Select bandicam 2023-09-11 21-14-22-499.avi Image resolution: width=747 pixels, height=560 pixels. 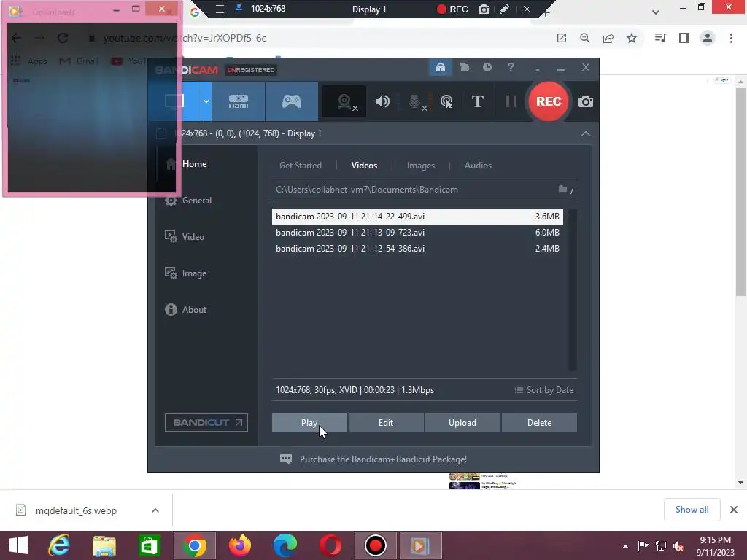417,216
